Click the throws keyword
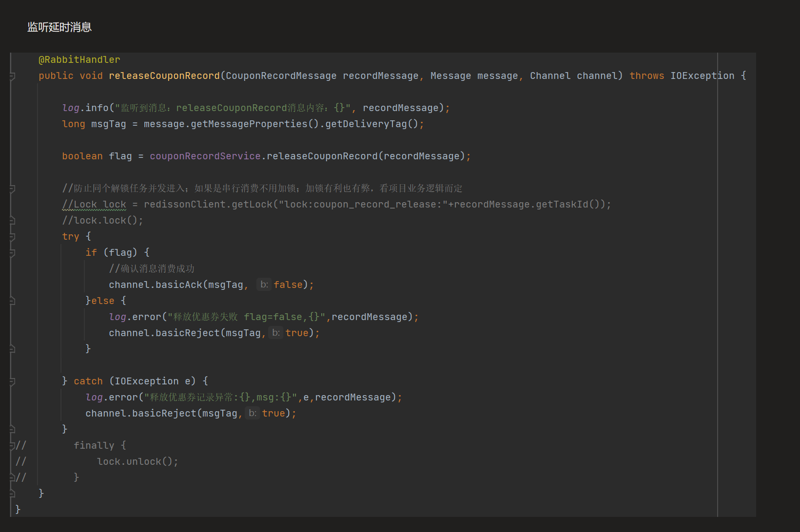The height and width of the screenshot is (532, 800). (646, 76)
